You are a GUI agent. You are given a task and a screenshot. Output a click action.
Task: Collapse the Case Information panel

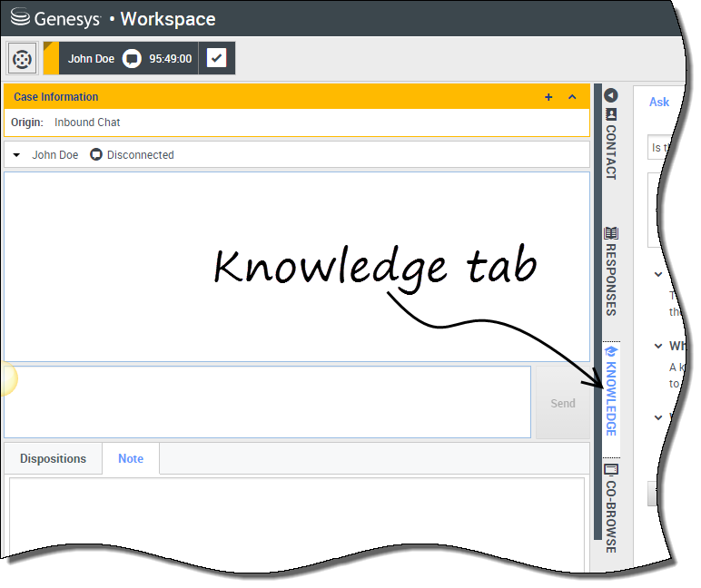coord(572,97)
